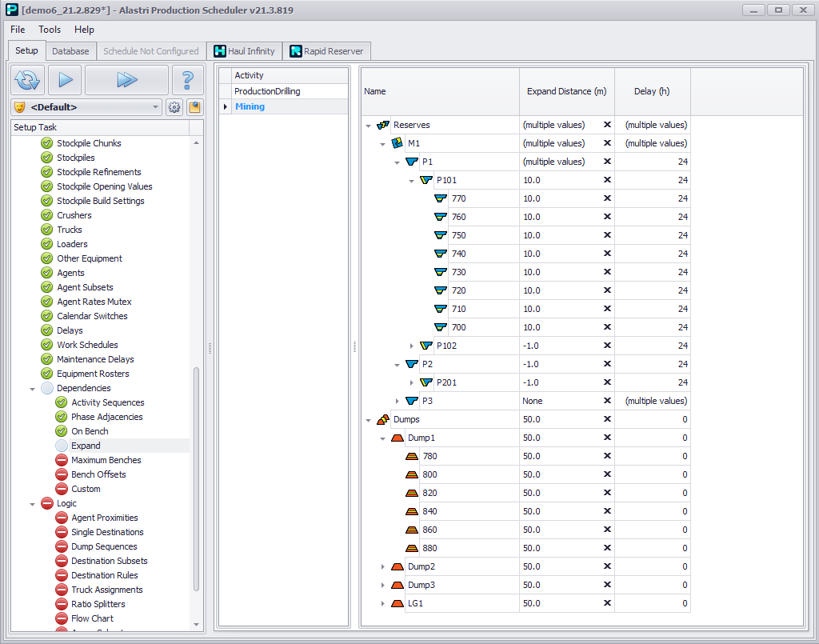This screenshot has height=644, width=819.
Task: Open the Maximum Benches setup task
Action: point(106,460)
